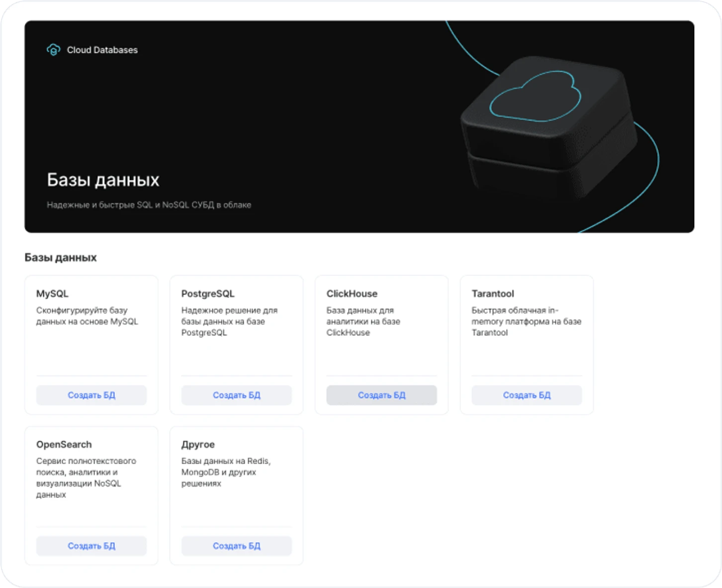Click Создать БД on the Tarantool card
722x588 pixels.
click(527, 395)
